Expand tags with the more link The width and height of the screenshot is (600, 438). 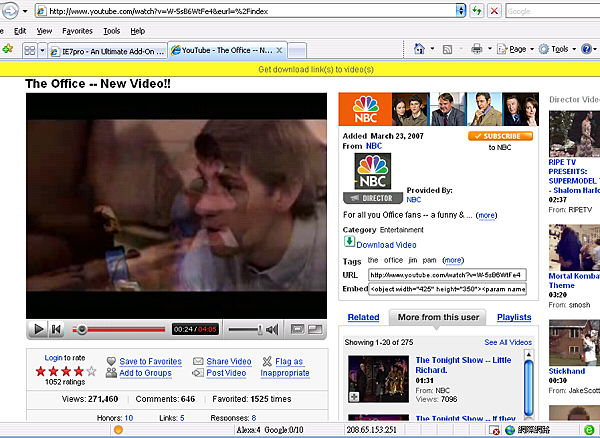[x=453, y=261]
